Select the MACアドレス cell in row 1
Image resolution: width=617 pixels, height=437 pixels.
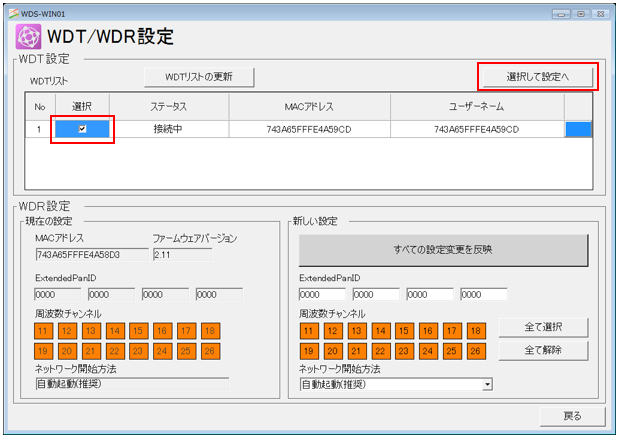pos(309,129)
